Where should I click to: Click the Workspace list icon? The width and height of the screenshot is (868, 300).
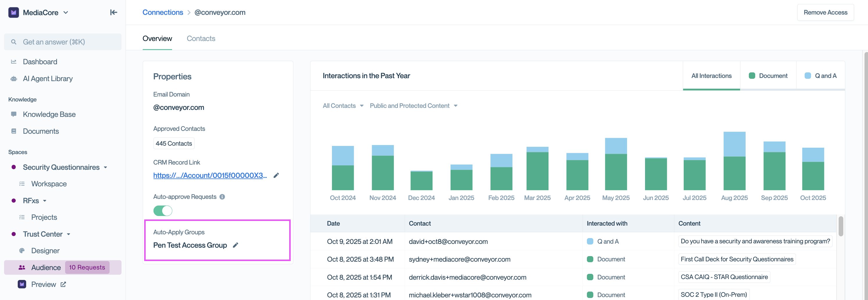coord(22,184)
